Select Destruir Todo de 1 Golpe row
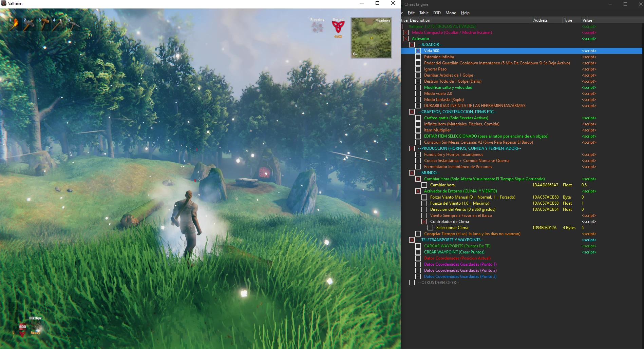This screenshot has height=349, width=644. [522, 81]
